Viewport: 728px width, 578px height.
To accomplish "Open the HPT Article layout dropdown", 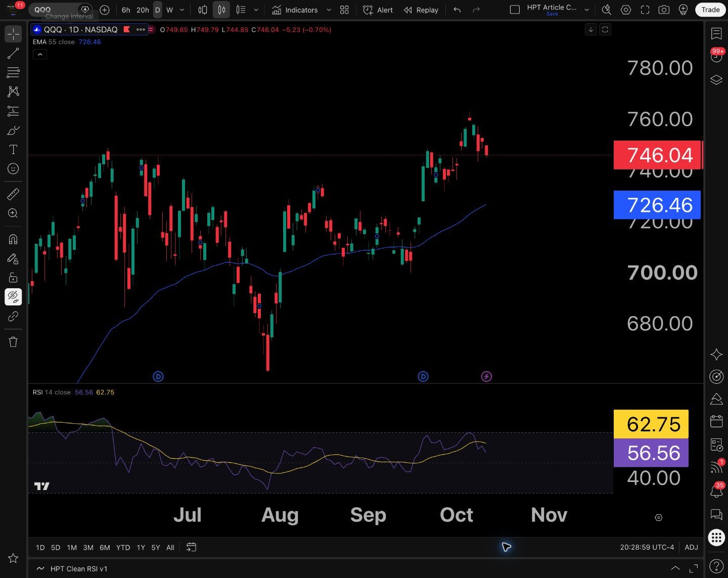I will 586,10.
